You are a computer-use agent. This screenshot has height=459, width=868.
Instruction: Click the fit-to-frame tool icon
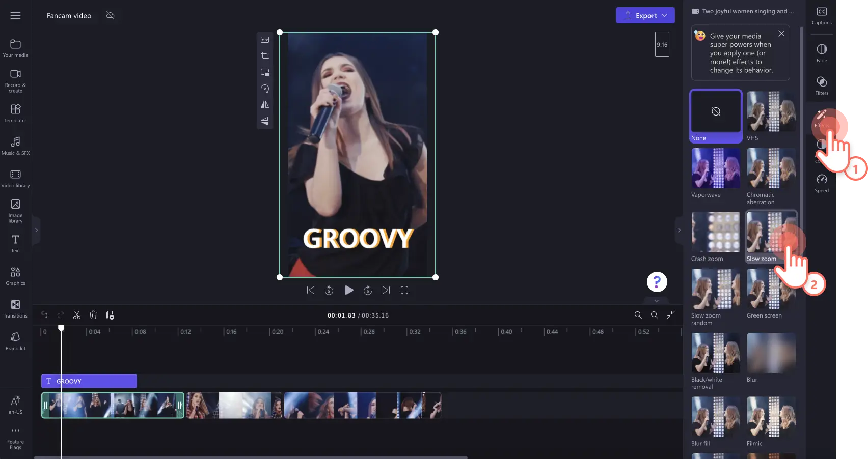coord(265,40)
